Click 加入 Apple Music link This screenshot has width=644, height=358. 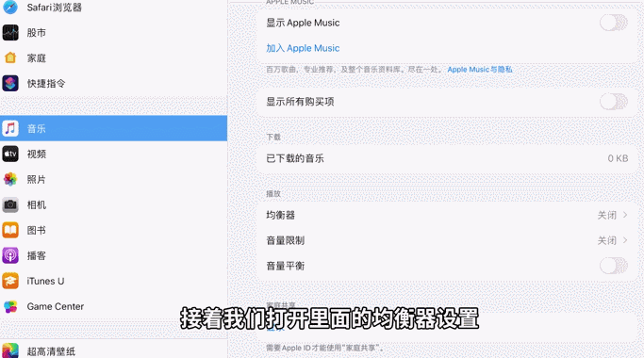[x=303, y=48]
